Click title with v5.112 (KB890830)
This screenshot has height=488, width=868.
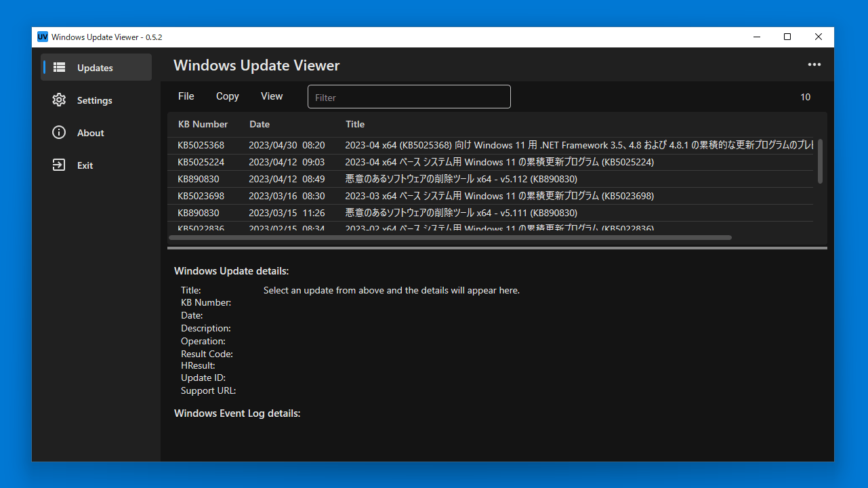[x=461, y=179]
